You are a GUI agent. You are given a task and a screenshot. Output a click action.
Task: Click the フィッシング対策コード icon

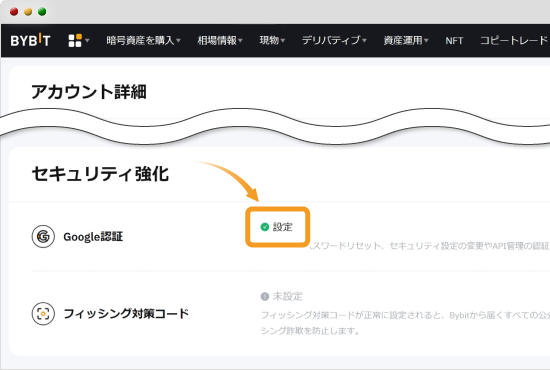tap(43, 314)
